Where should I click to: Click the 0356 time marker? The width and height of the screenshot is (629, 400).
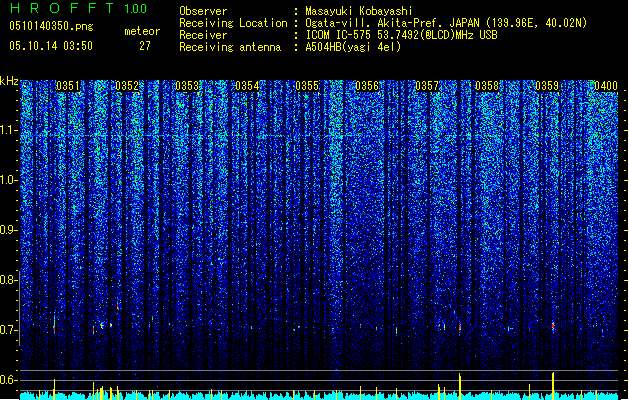point(367,86)
